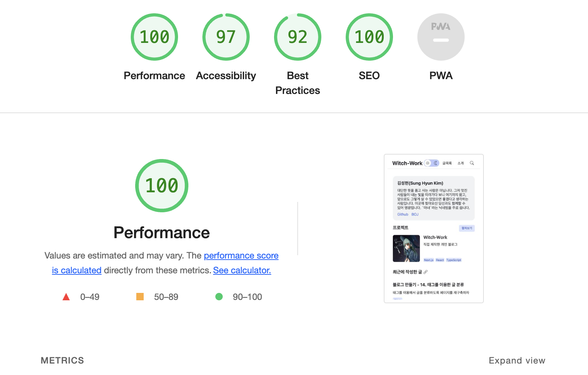This screenshot has width=588, height=375.
Task: Select the 글목록 menu item in the preview
Action: [x=447, y=163]
